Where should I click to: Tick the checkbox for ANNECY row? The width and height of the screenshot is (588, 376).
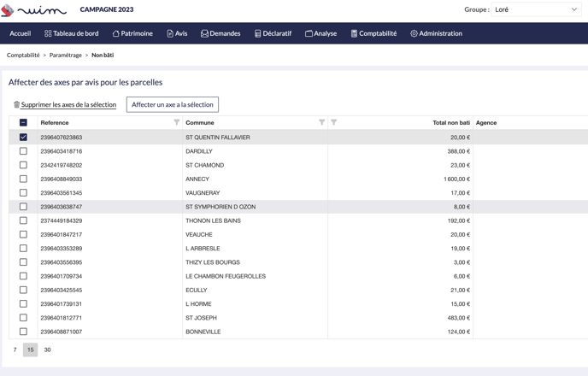click(23, 179)
